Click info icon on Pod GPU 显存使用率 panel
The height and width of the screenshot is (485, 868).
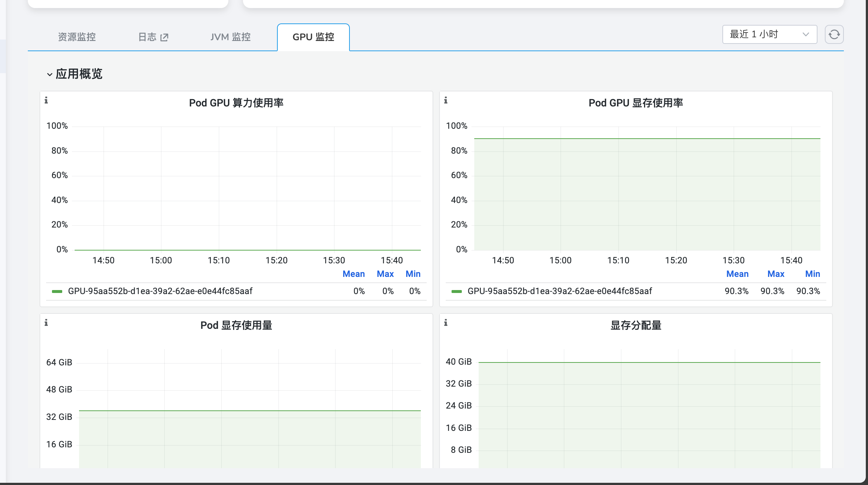click(446, 100)
